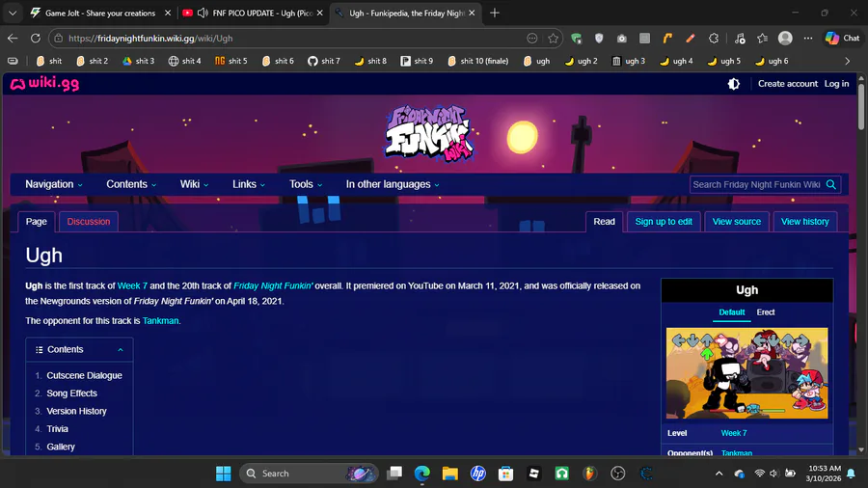Mute the FNF PICO UPDATE tab audio
Viewport: 868px width, 488px height.
click(203, 13)
